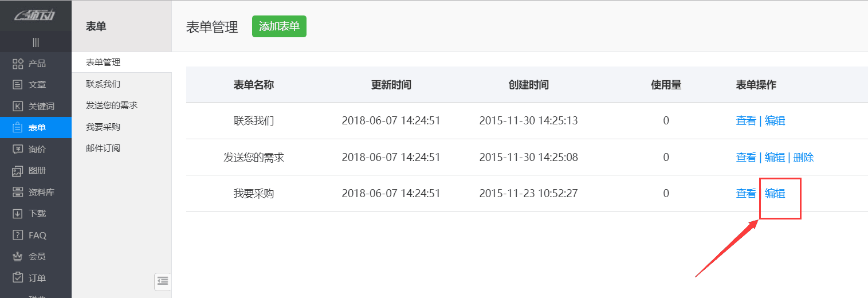
Task: Click 编辑 for the 我要采购 form
Action: click(775, 194)
